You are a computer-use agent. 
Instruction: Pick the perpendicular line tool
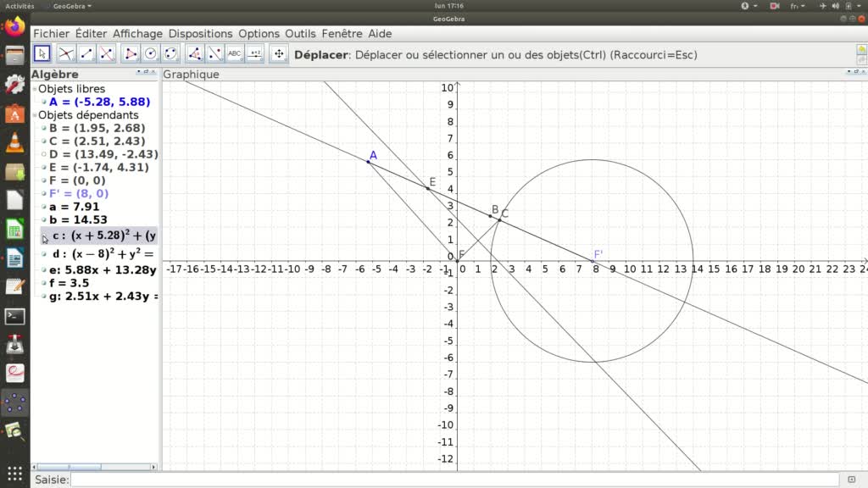(x=107, y=54)
